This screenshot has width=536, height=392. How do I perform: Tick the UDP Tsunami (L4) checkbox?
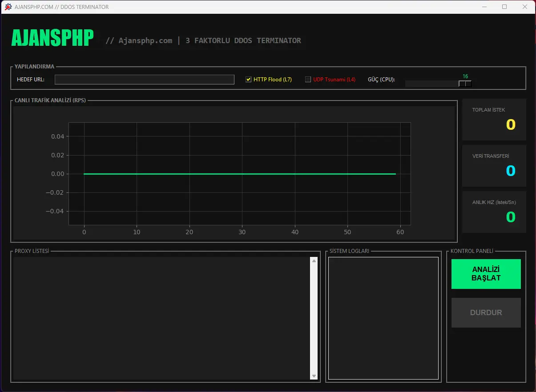coord(308,80)
